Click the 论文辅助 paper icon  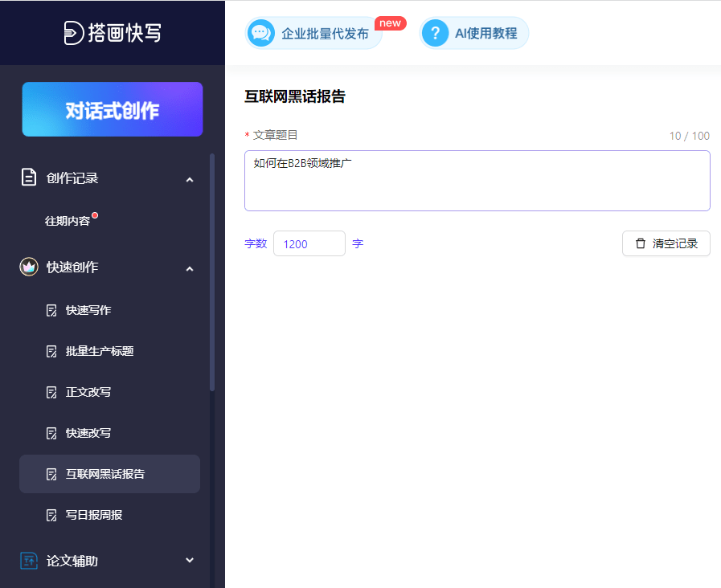28,561
